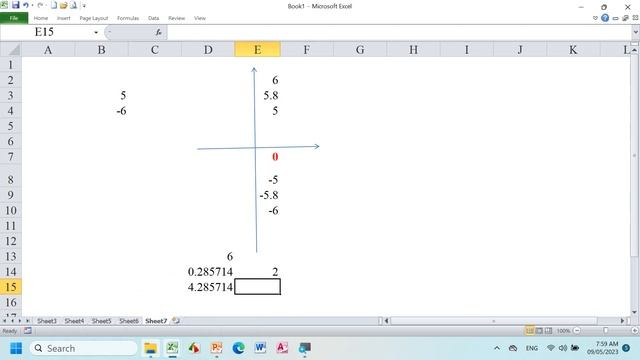The height and width of the screenshot is (360, 640).
Task: Click the zoom out minus button
Action: [577, 331]
